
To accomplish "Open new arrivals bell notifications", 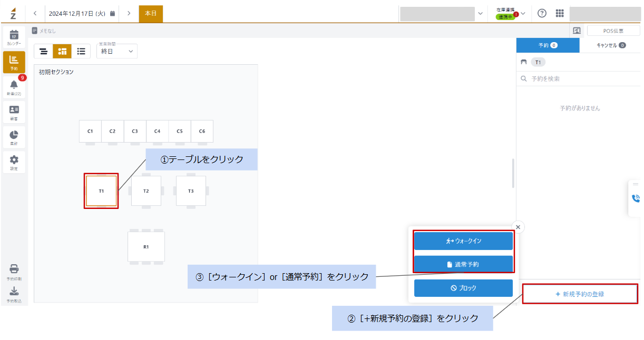I will click(x=14, y=87).
